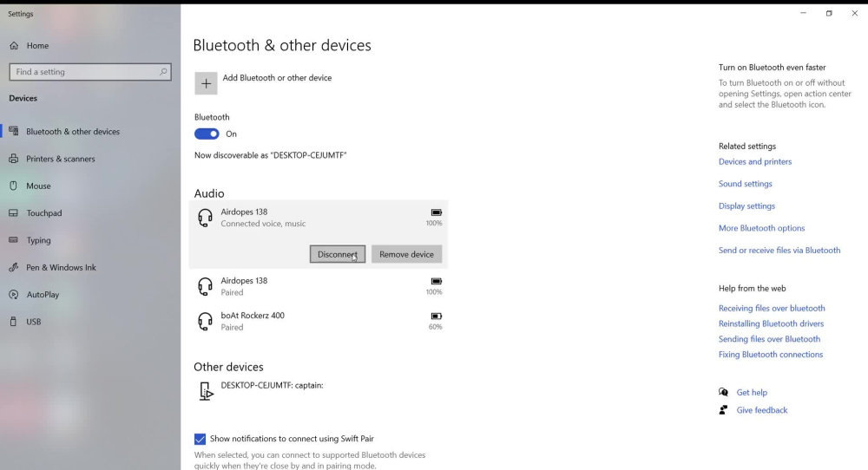Click the Printers & scanners icon
Screen dimensions: 868x470
pos(14,159)
